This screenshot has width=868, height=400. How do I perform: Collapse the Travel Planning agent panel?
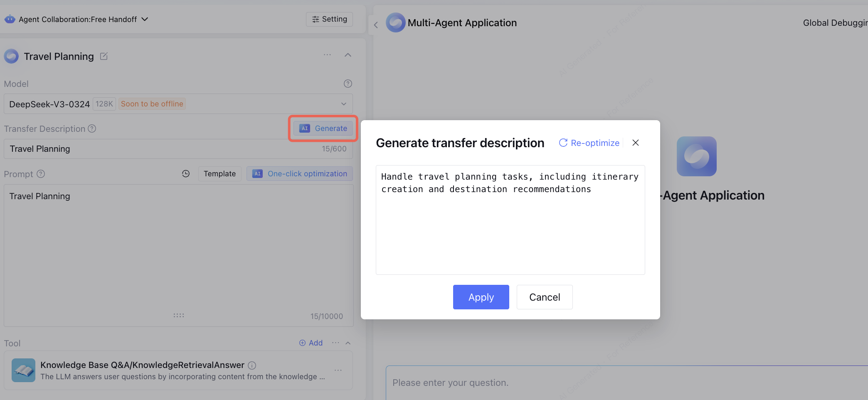[348, 55]
